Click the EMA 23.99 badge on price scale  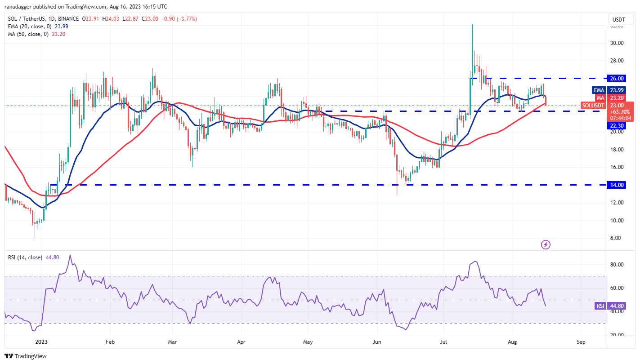(x=608, y=90)
